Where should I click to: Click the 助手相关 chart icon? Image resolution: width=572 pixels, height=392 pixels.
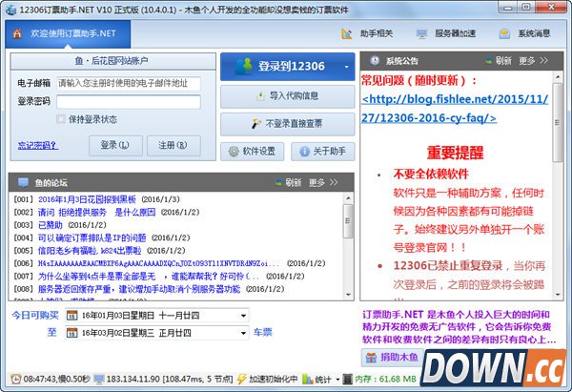tap(347, 33)
